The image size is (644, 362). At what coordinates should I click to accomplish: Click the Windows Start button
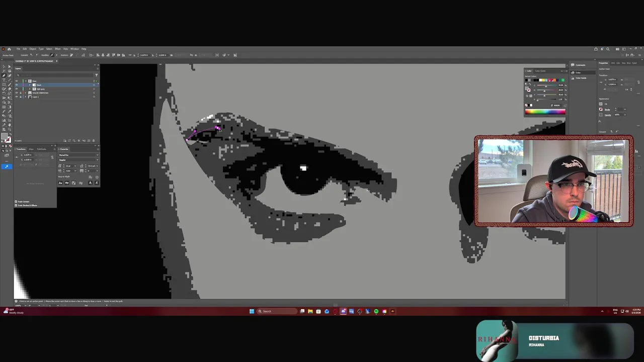pos(252,311)
